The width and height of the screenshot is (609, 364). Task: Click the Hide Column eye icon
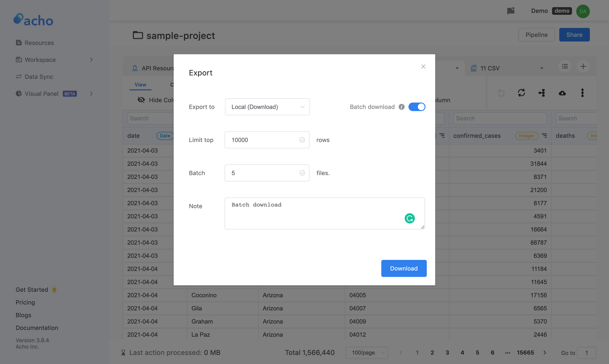click(141, 100)
